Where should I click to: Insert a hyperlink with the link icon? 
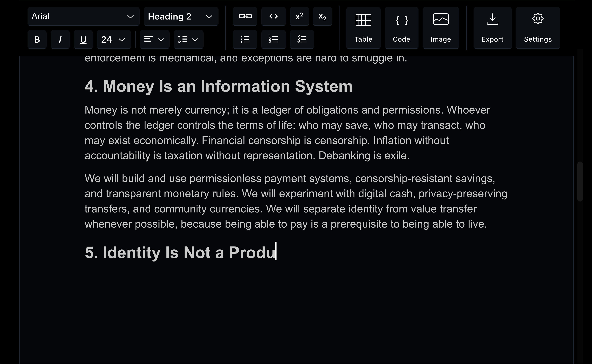(245, 16)
